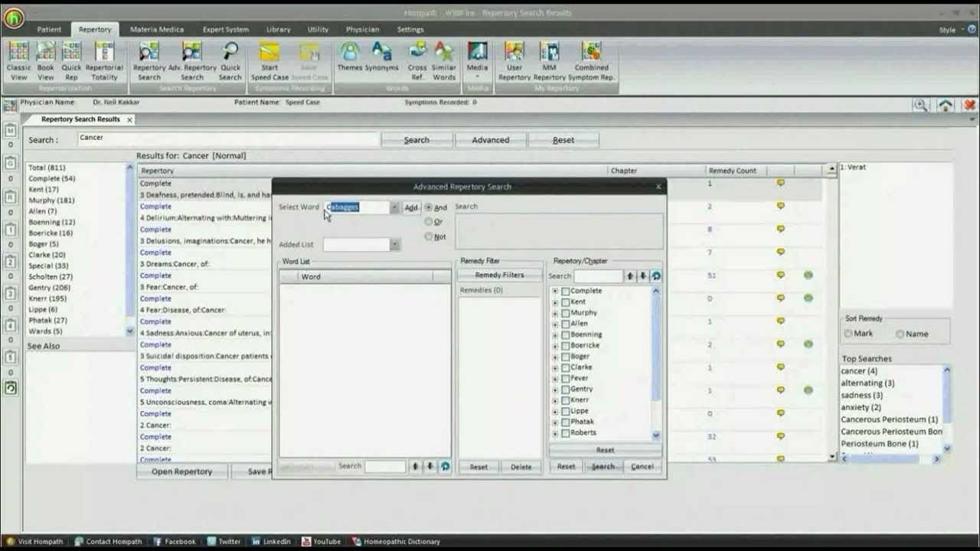
Task: Open the Physician tab
Action: [x=362, y=29]
